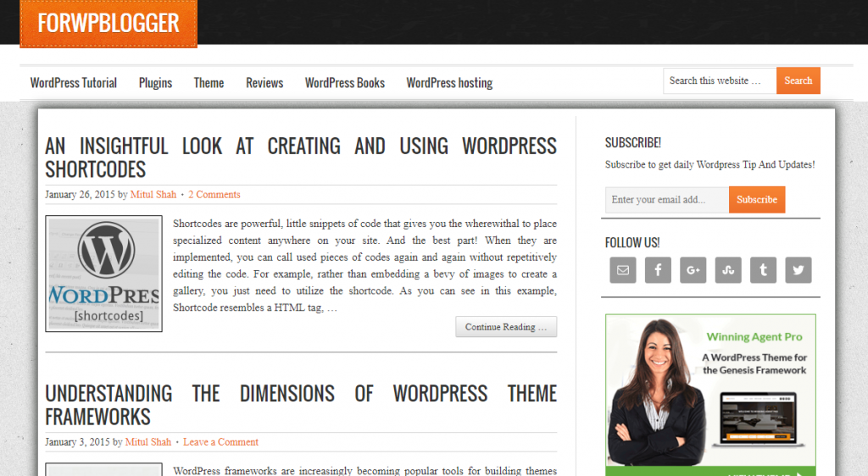The width and height of the screenshot is (868, 476).
Task: Click the orange Search button
Action: tap(798, 80)
